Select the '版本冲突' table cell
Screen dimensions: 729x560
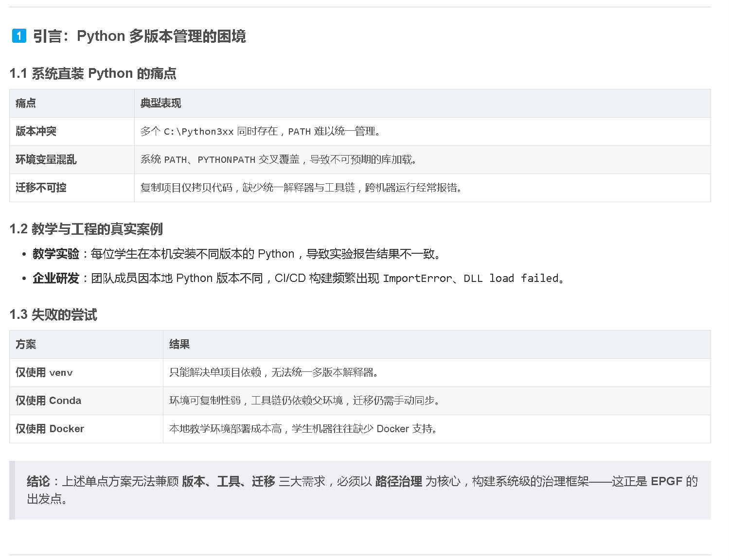[x=72, y=131]
